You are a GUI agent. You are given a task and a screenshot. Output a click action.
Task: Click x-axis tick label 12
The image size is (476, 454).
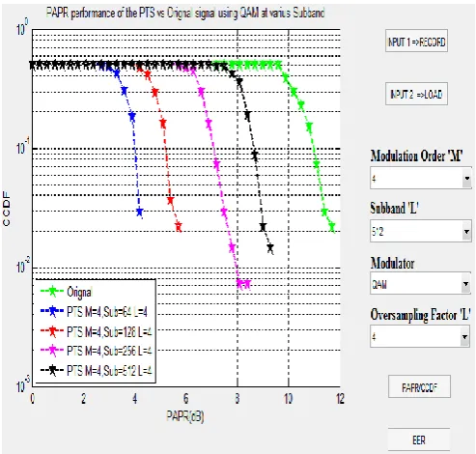pos(340,399)
